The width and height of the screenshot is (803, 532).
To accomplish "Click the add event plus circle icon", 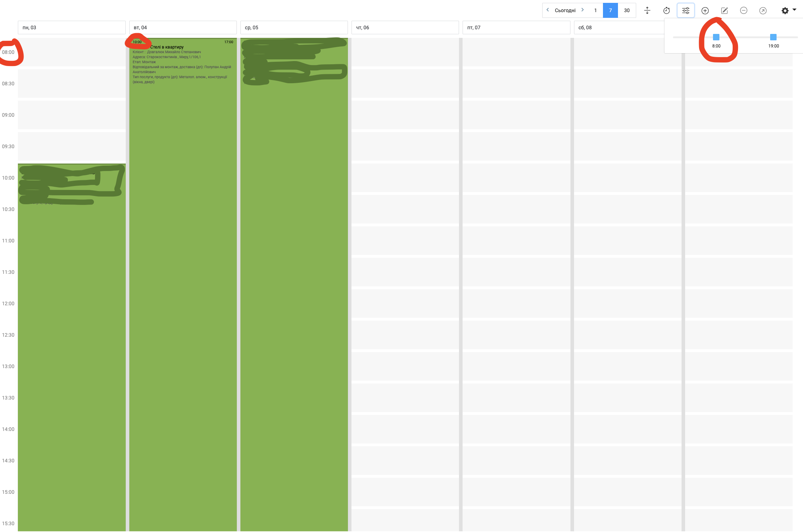I will [x=705, y=10].
